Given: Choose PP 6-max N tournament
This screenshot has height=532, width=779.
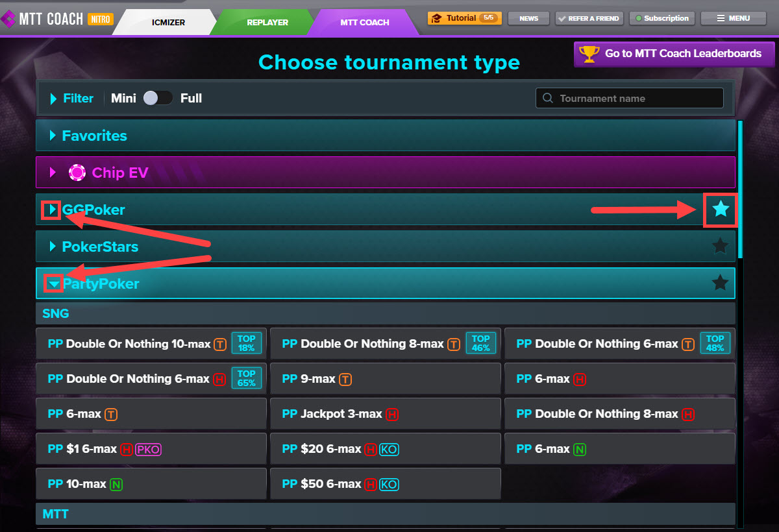Looking at the screenshot, I should point(620,448).
